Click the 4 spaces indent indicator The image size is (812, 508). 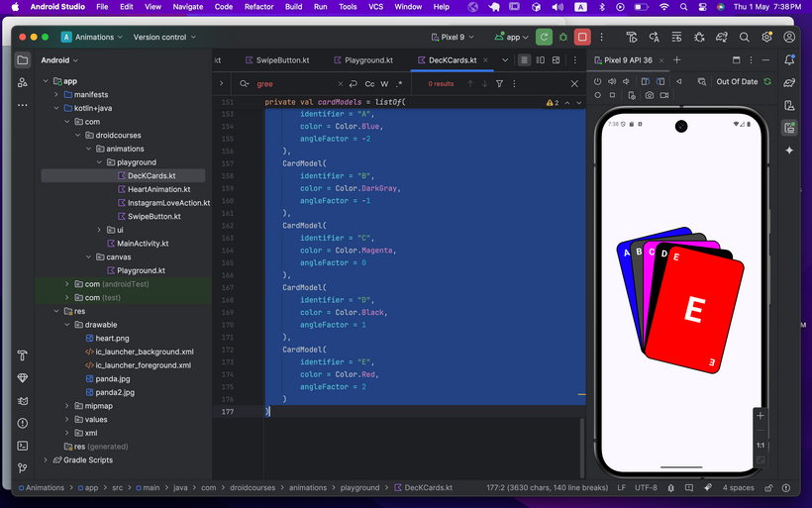click(738, 488)
